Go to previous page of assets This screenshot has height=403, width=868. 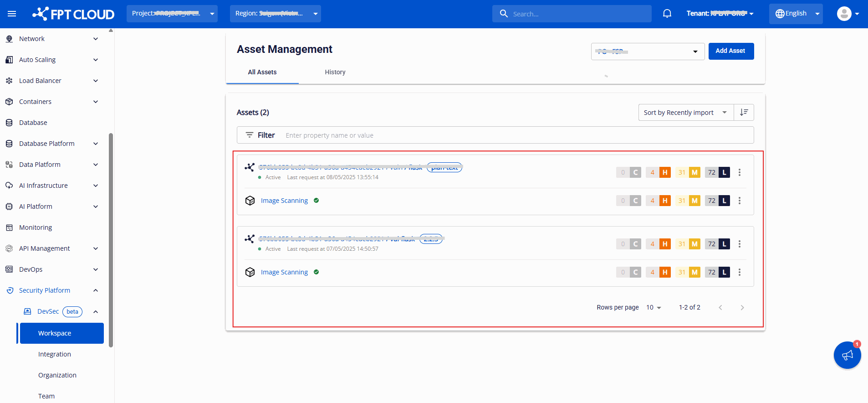(x=720, y=308)
